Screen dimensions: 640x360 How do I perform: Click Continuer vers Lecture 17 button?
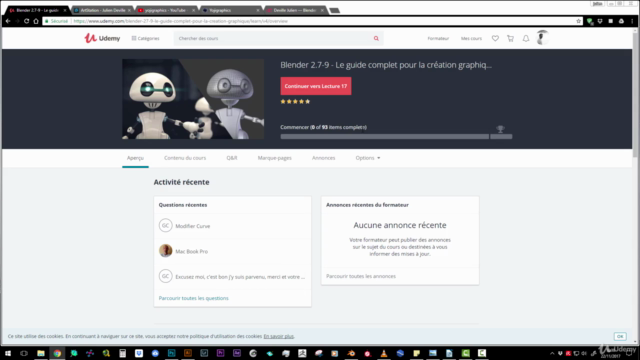pos(316,86)
